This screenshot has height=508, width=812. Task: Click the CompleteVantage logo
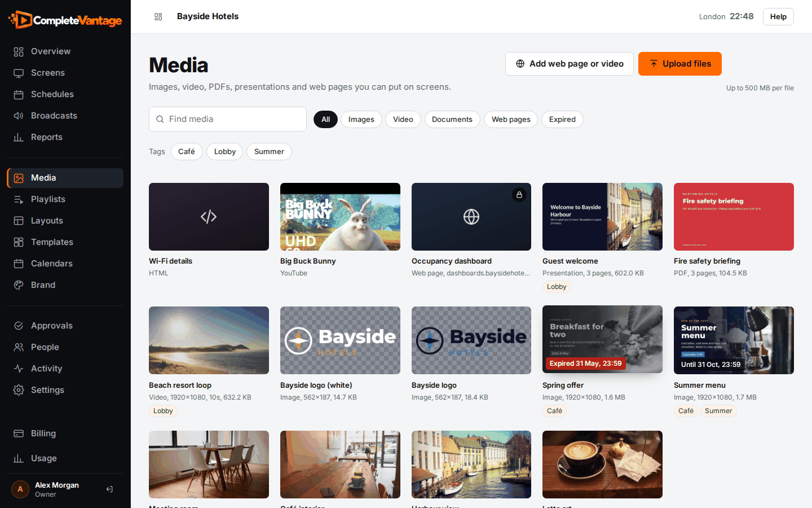click(x=65, y=20)
